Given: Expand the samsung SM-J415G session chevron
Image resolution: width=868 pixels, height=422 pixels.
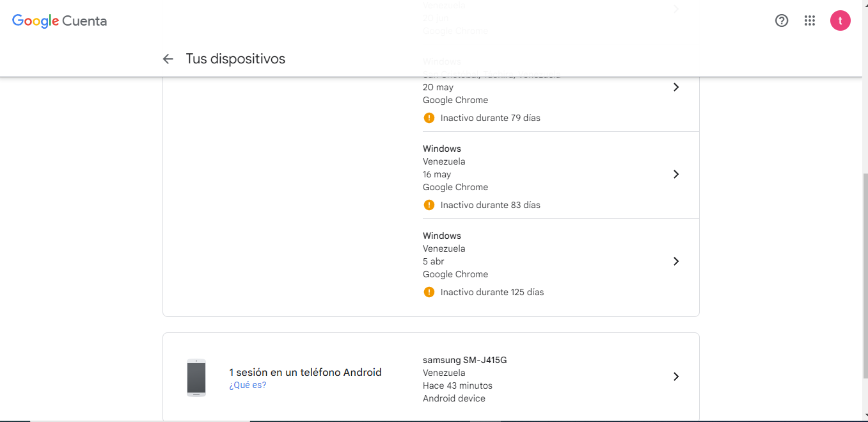Looking at the screenshot, I should pyautogui.click(x=676, y=377).
